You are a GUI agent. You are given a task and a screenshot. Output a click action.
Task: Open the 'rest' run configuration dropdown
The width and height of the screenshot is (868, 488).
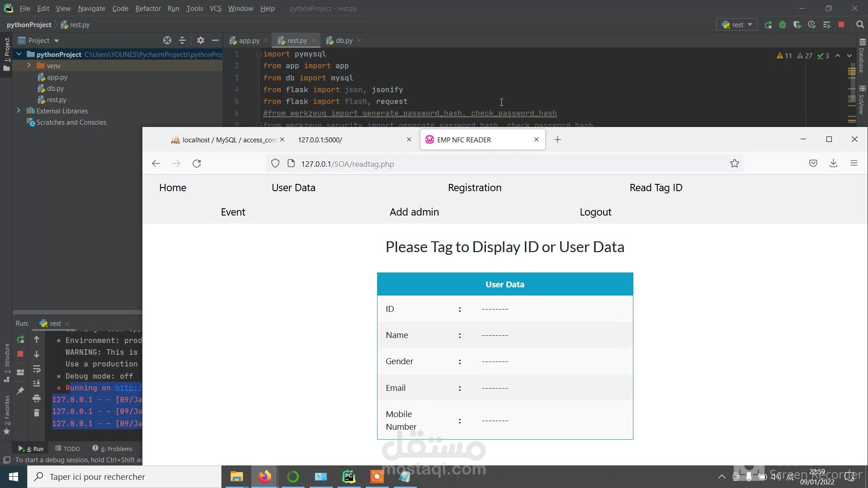coord(737,25)
